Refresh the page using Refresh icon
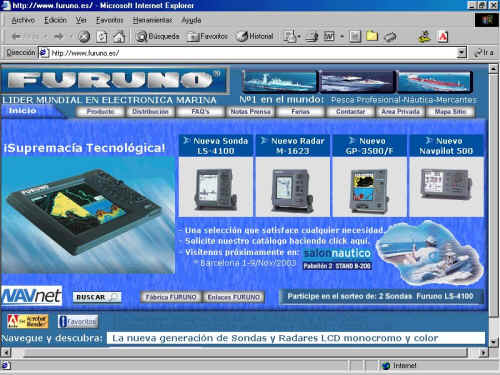Viewport: 500px width, 375px height. 102,36
